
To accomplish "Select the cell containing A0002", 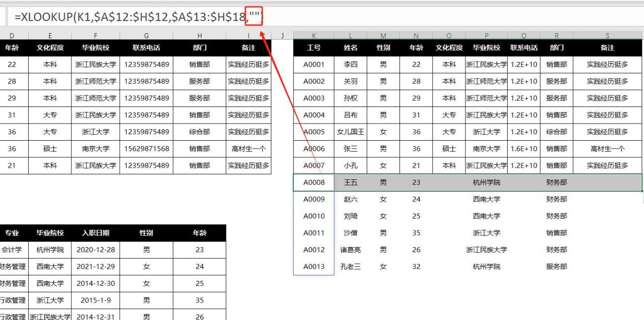I will [x=314, y=81].
